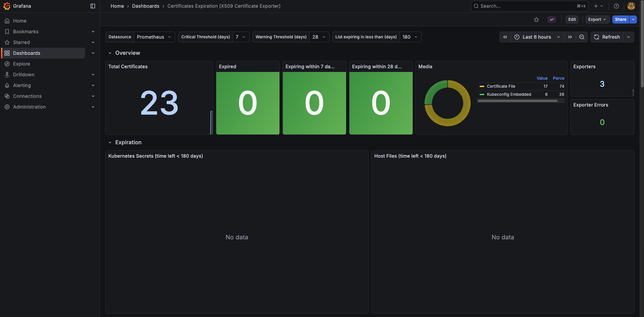Click the green Kubeconfig Embedded color swatch

pyautogui.click(x=482, y=94)
